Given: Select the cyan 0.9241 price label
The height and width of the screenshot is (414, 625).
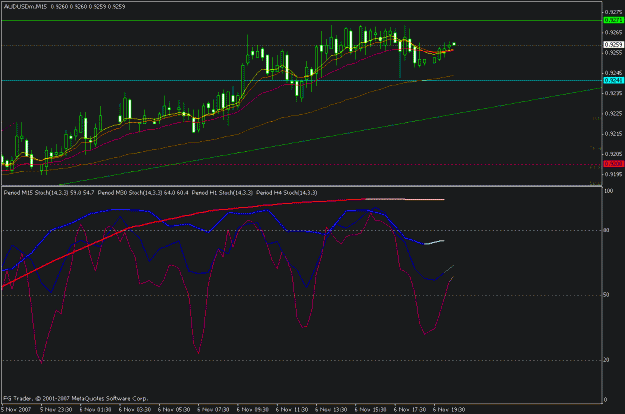Looking at the screenshot, I should point(613,80).
